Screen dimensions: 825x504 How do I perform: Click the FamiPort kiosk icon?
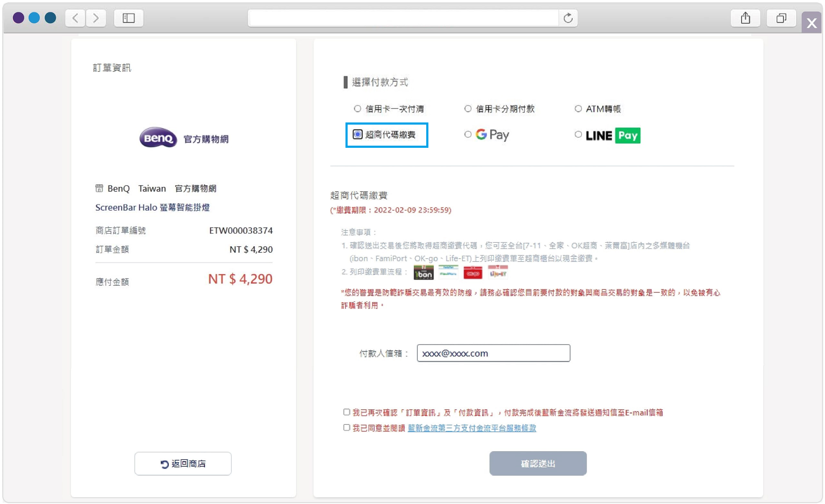pos(448,272)
